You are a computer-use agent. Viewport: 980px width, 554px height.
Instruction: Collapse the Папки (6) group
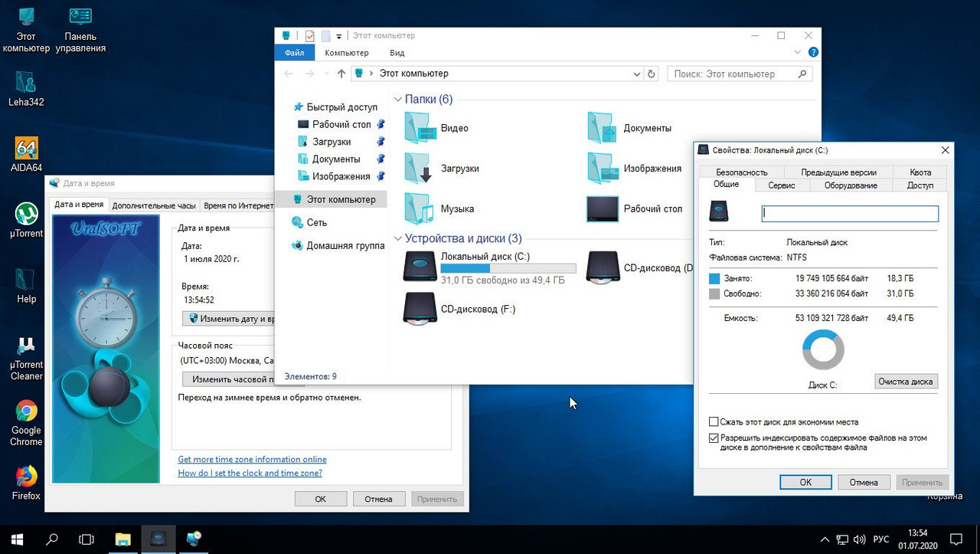(397, 100)
